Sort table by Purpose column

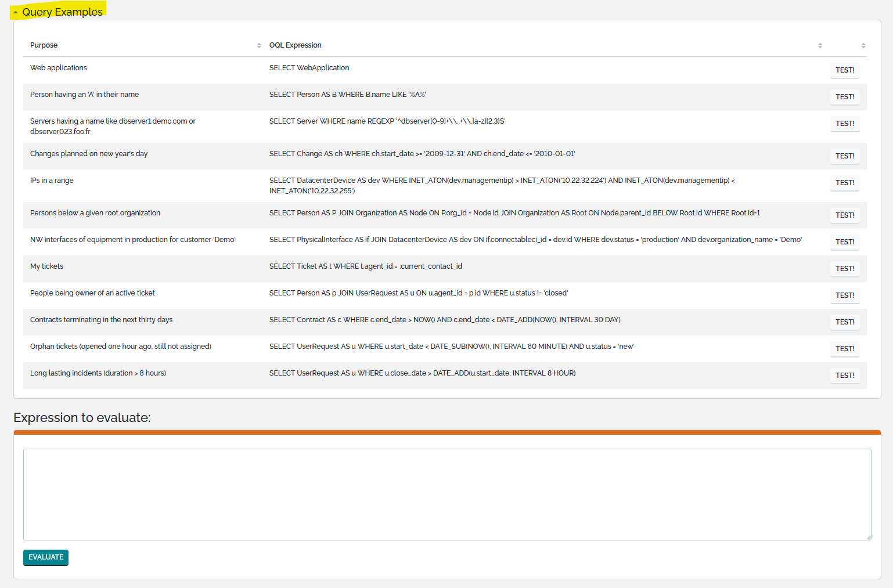[x=259, y=45]
